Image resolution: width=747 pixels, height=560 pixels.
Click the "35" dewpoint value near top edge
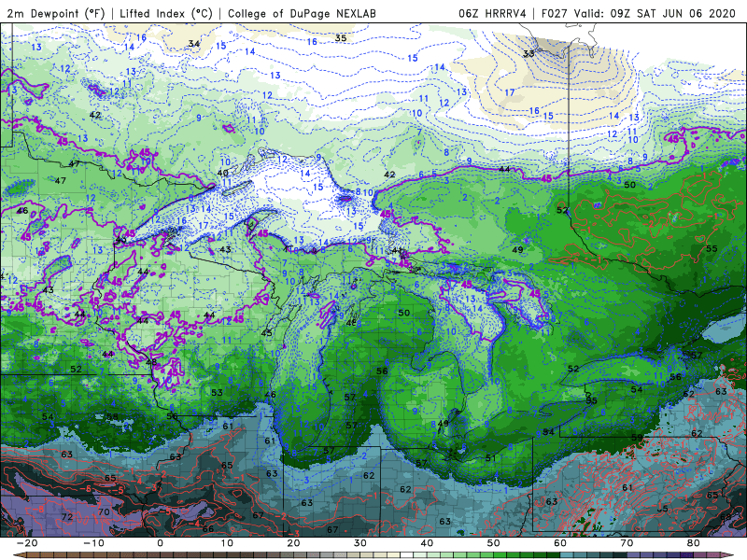[341, 38]
